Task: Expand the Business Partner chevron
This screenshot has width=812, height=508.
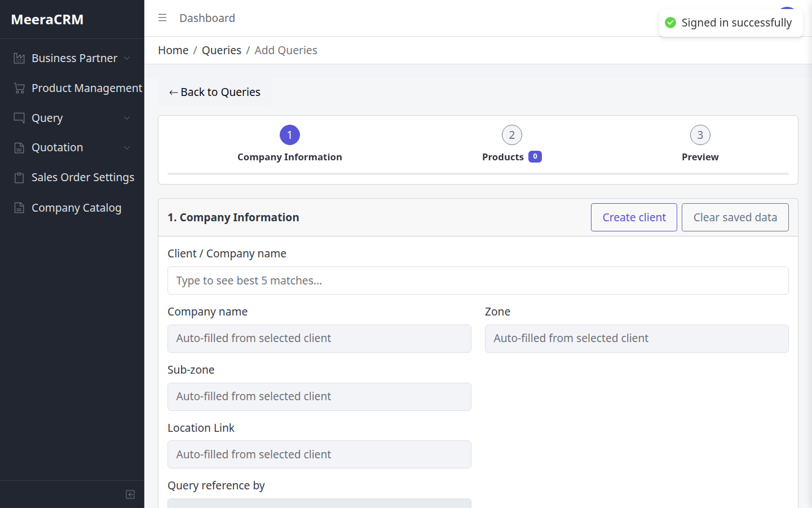Action: coord(127,58)
